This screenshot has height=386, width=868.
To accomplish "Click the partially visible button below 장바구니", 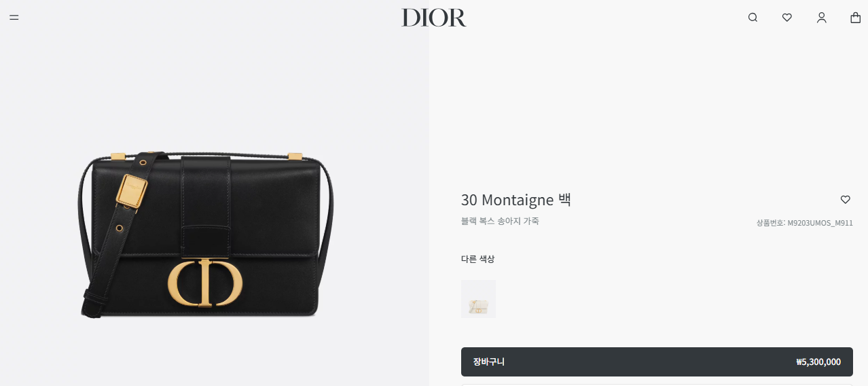I will [x=657, y=385].
